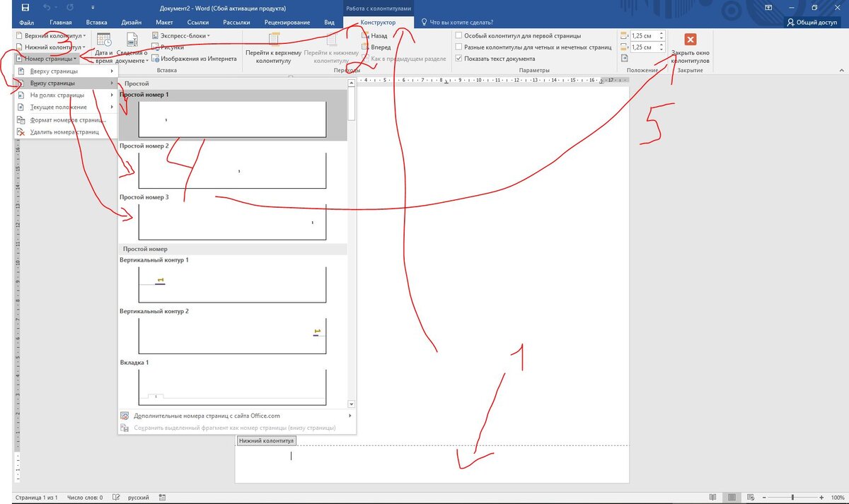Screen dimensions: 849x504
Task: Open the Customize Quick Access Toolbar arrow
Action: [91, 8]
